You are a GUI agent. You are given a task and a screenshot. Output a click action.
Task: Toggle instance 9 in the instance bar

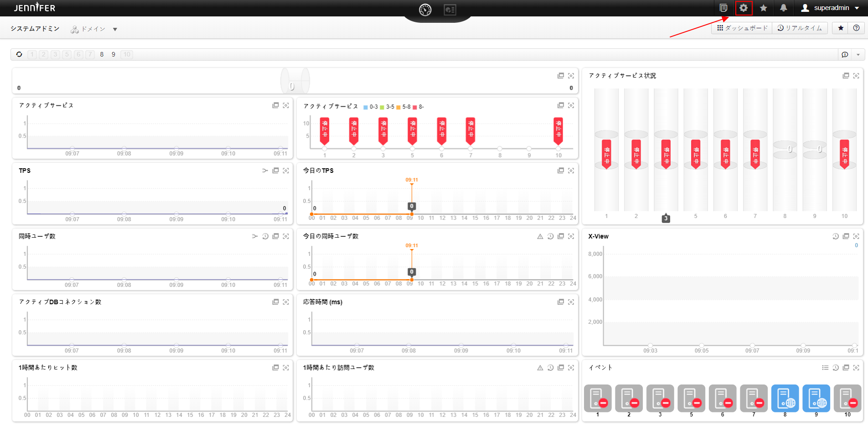[114, 54]
